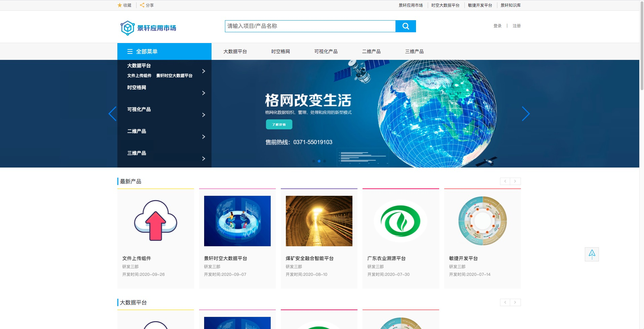
Task: Click the 景轩应用市场 logo
Action: coord(148,28)
